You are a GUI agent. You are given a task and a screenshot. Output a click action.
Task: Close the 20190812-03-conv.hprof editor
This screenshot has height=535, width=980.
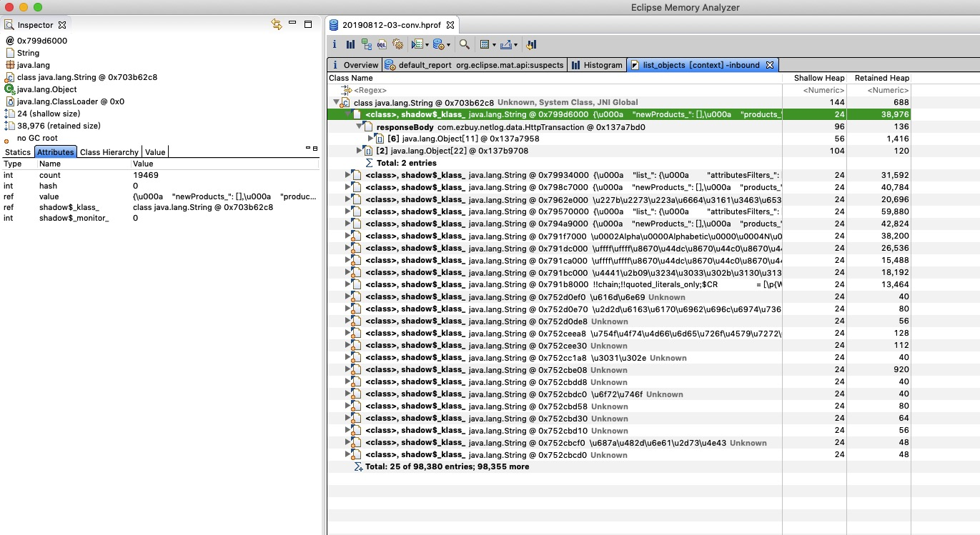tap(450, 25)
